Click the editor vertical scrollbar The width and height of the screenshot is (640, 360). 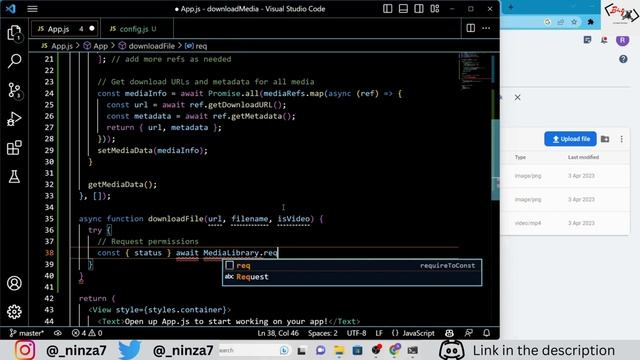click(x=495, y=159)
